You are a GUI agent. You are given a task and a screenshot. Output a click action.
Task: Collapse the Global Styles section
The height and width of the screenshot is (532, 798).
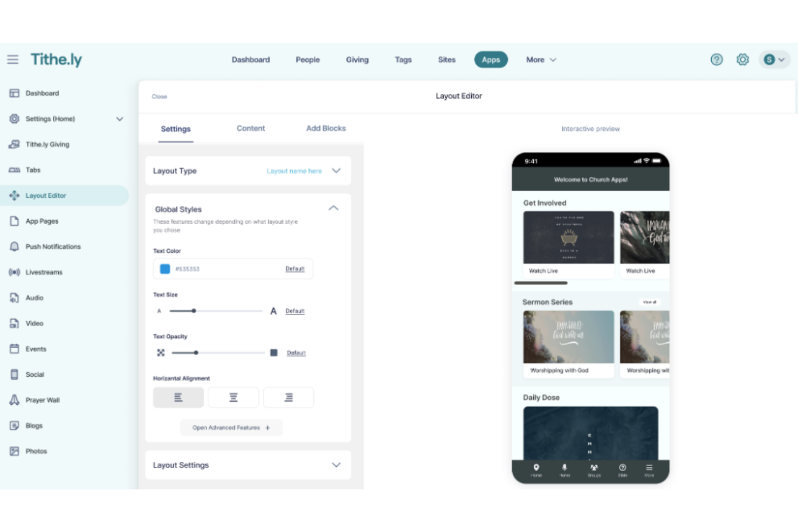pos(333,208)
